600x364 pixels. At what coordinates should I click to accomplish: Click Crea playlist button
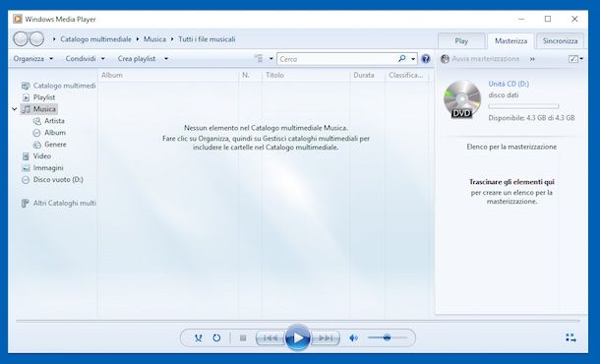pos(137,59)
